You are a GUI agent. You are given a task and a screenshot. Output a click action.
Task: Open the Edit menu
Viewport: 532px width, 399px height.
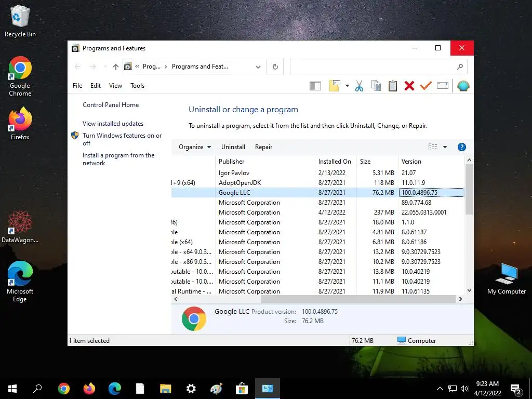(x=96, y=86)
